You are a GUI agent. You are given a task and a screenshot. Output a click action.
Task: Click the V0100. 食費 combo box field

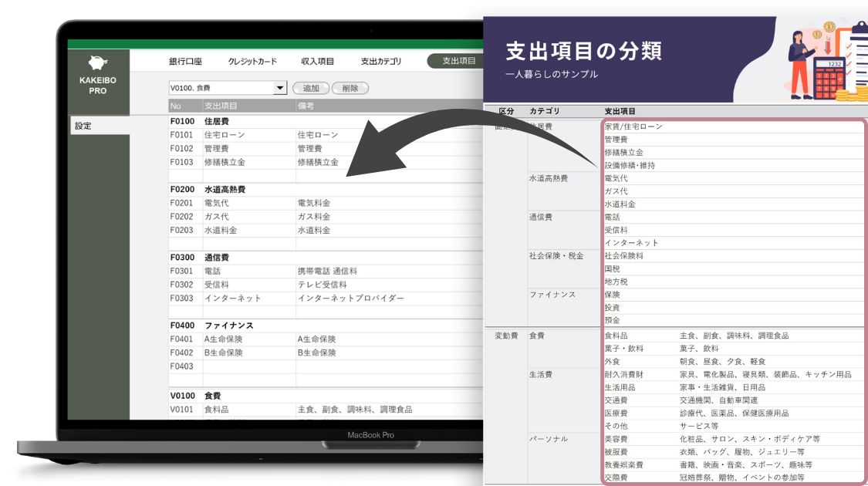(221, 89)
